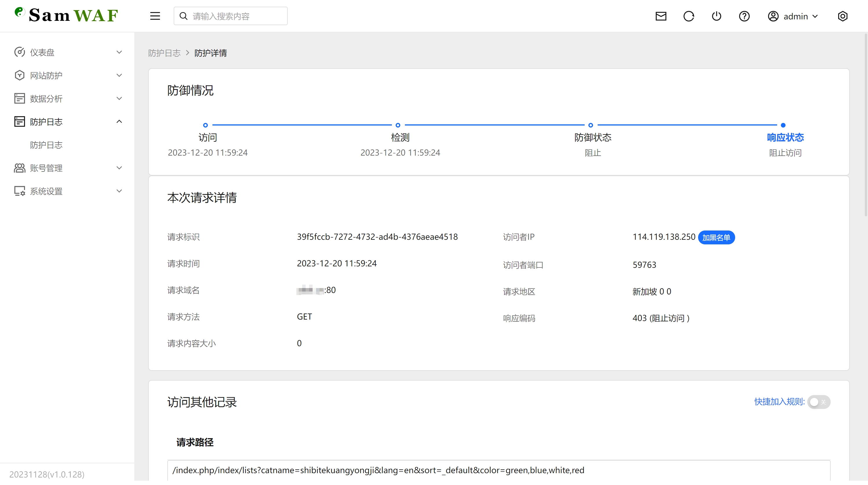Click the 加黑名单 blacklist button
The width and height of the screenshot is (868, 485).
[x=716, y=237]
